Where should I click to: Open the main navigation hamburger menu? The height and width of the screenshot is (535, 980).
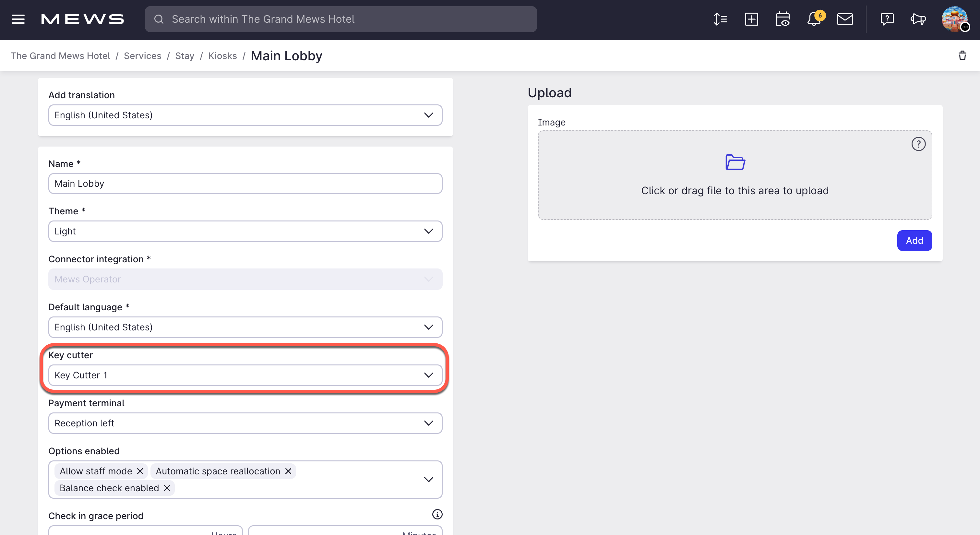click(x=18, y=19)
